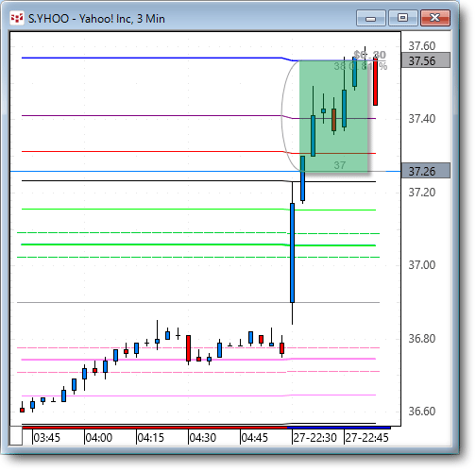This screenshot has width=476, height=471.
Task: Click the 04:00 time axis label
Action: point(99,438)
